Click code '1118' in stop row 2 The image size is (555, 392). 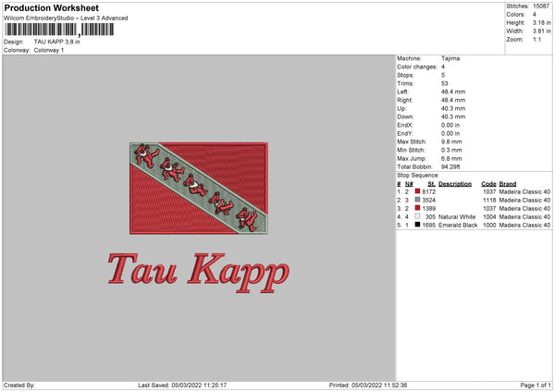pyautogui.click(x=489, y=201)
